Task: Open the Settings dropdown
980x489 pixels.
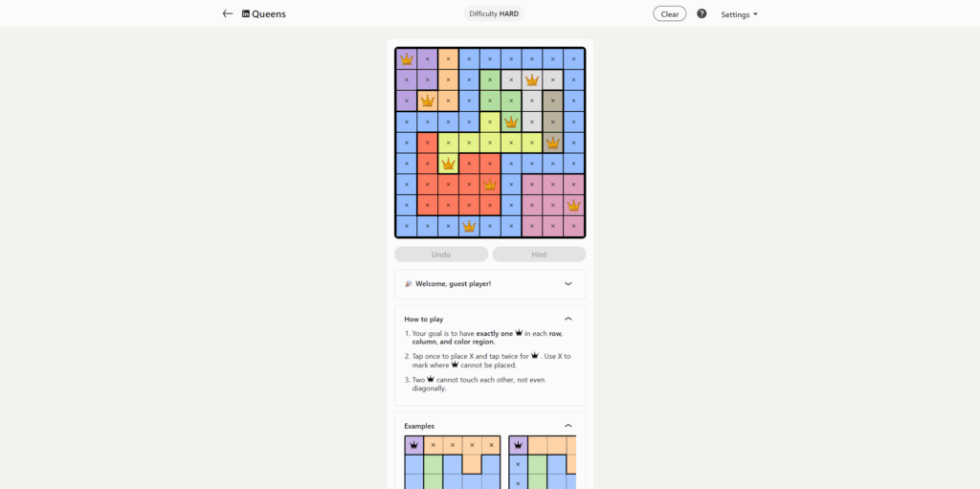Action: (739, 14)
